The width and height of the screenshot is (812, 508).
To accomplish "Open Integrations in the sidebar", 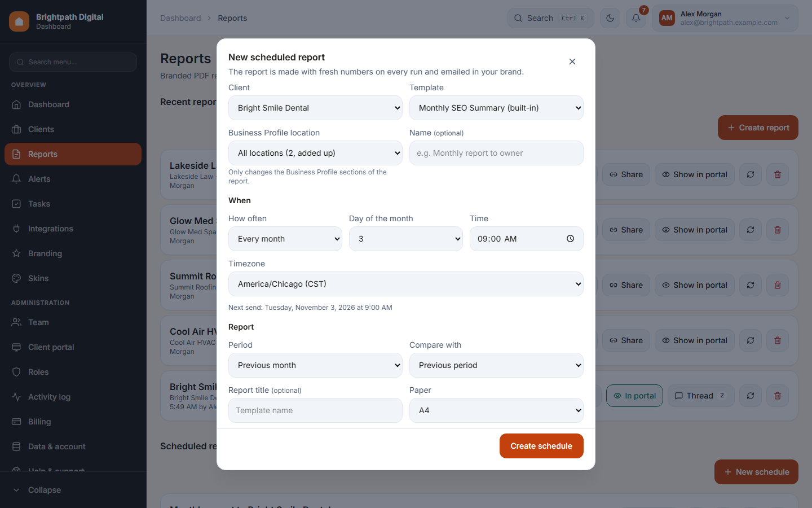I will click(x=73, y=229).
